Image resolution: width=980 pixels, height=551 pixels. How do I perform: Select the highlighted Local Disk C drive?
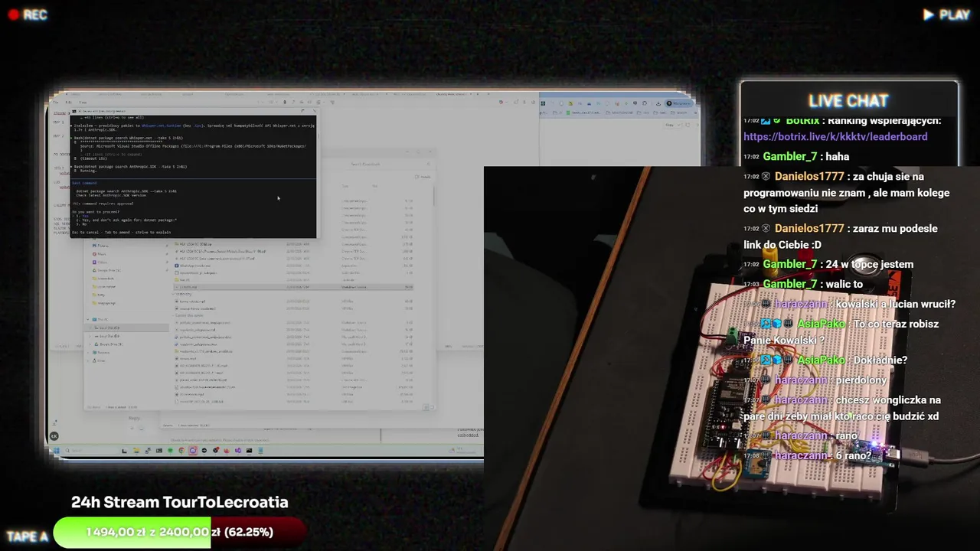[x=126, y=328]
